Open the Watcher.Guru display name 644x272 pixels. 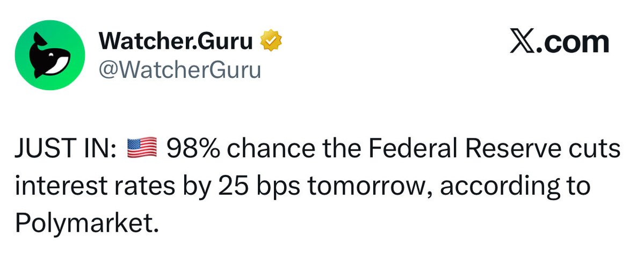176,42
